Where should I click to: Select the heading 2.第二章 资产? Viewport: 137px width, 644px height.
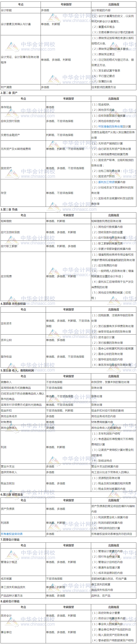pyautogui.click(x=9, y=93)
